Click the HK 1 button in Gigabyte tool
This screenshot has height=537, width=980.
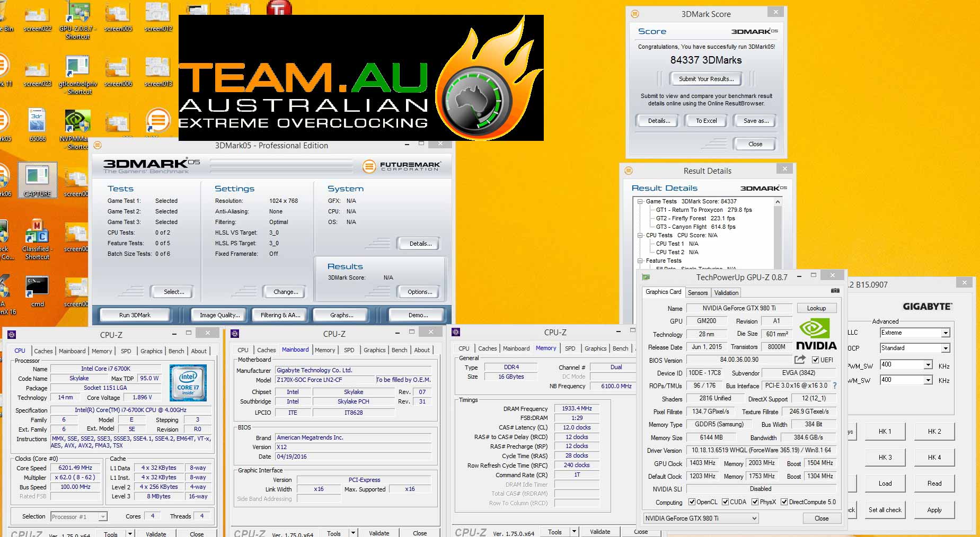pos(885,432)
